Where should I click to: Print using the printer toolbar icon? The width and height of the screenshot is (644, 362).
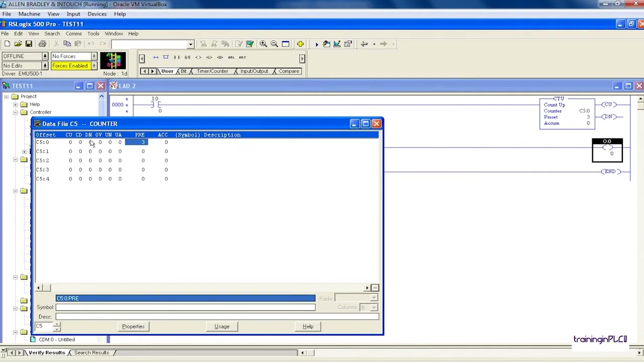(x=42, y=44)
